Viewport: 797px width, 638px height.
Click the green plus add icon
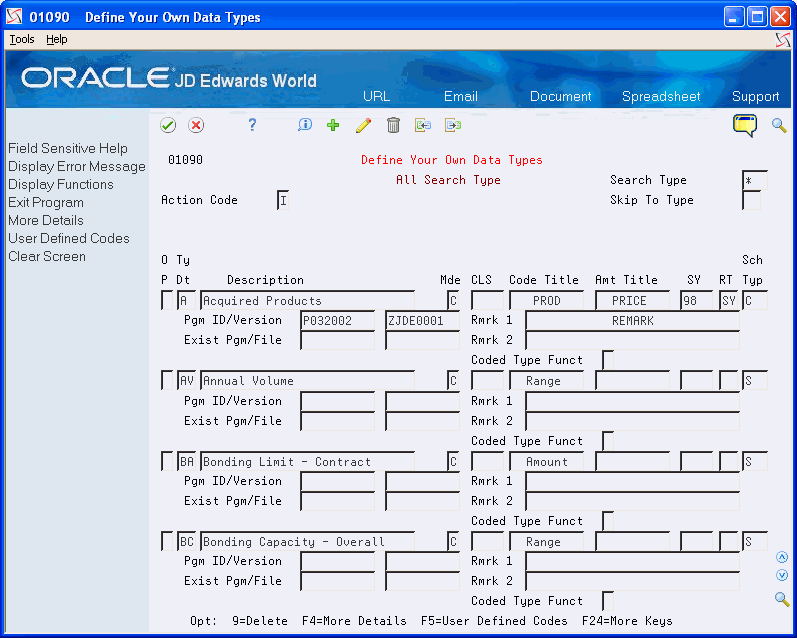point(333,125)
